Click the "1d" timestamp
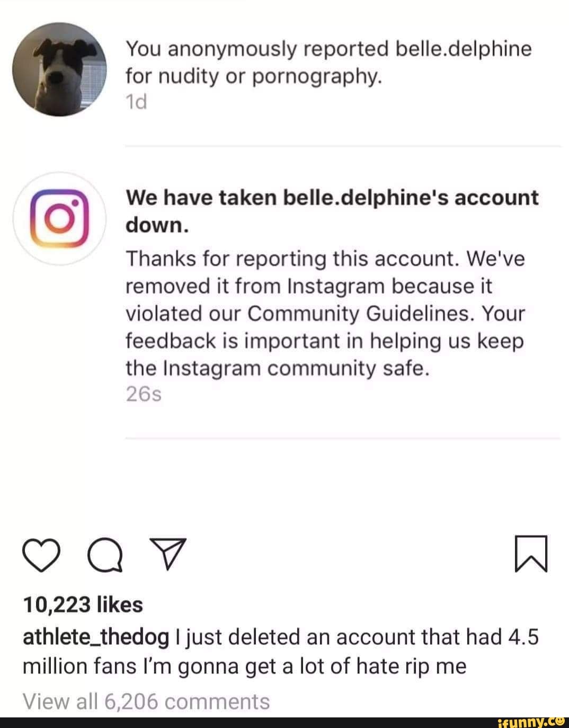The image size is (569, 728). (136, 101)
